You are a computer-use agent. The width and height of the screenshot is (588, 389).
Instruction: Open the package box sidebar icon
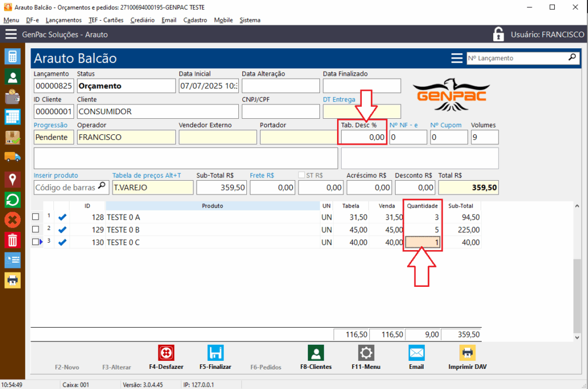click(x=13, y=137)
